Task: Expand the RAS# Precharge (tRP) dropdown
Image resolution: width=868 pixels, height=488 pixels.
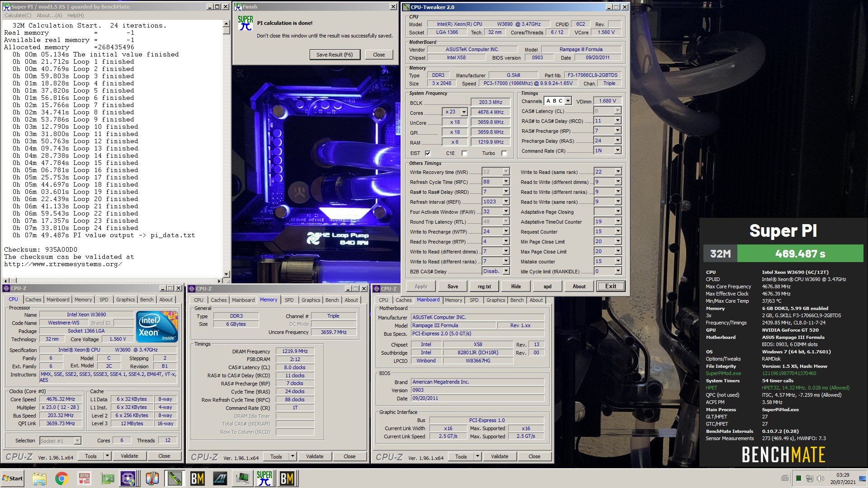Action: point(618,131)
